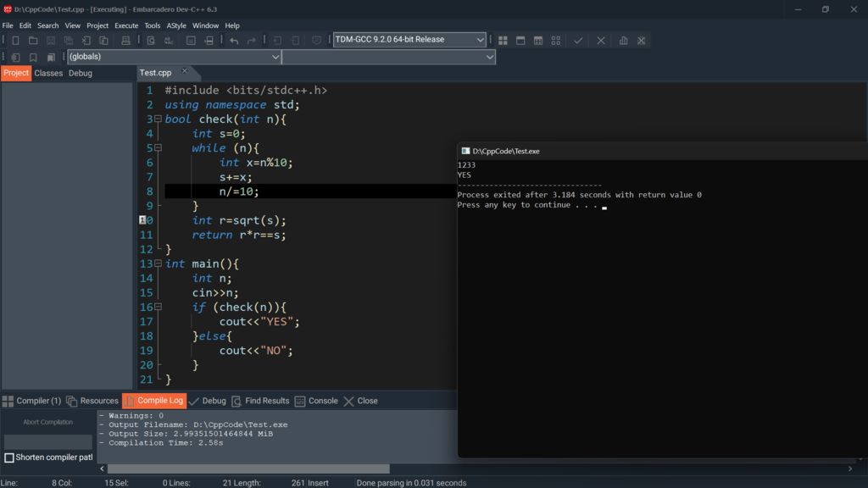Open Replace from the toolbar
Screen dimensions: 868x488
(x=169, y=41)
